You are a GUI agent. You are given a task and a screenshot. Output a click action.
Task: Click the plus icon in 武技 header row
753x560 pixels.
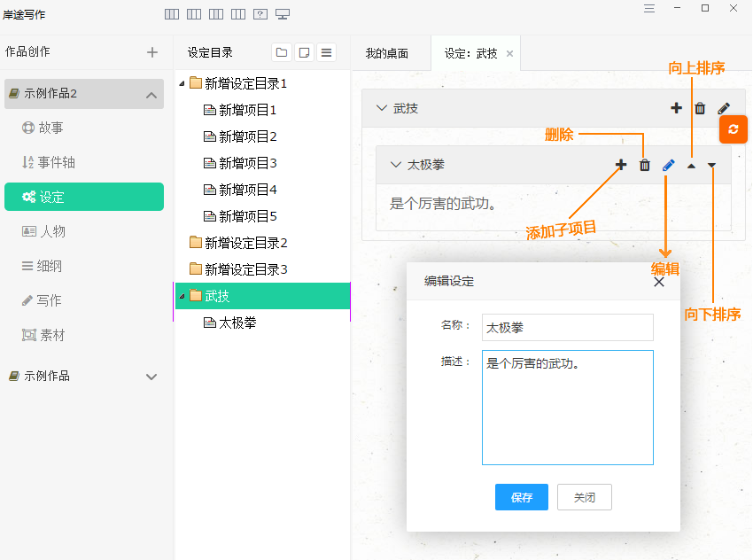[x=676, y=108]
